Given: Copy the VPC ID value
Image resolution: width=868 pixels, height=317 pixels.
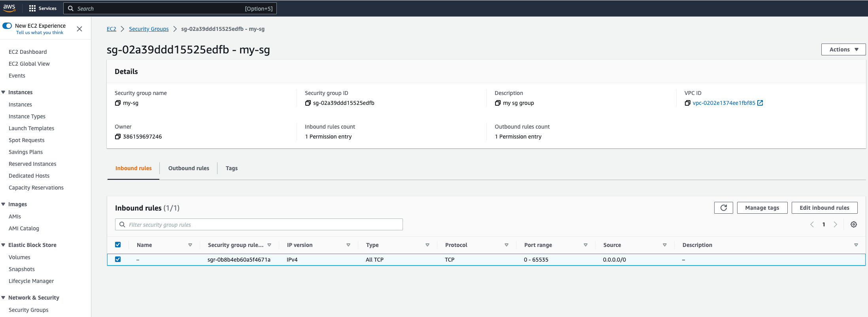Looking at the screenshot, I should 687,103.
